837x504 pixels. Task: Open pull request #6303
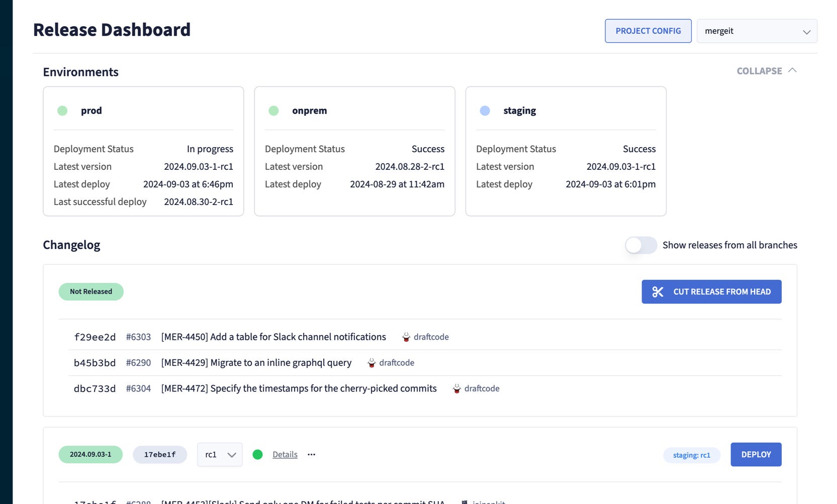139,337
